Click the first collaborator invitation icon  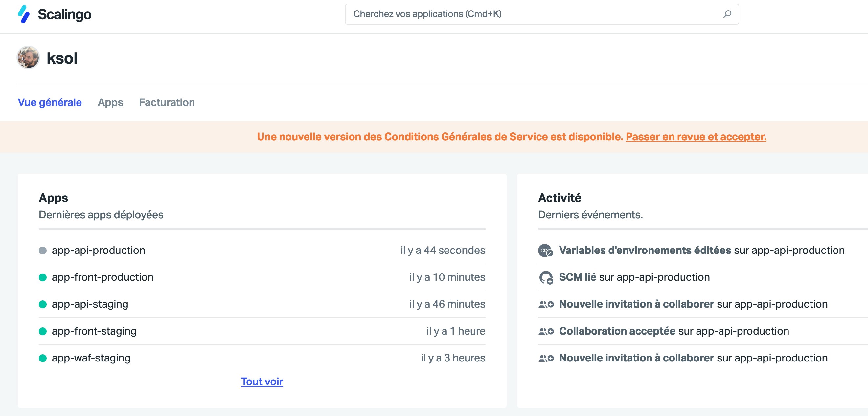coord(546,304)
